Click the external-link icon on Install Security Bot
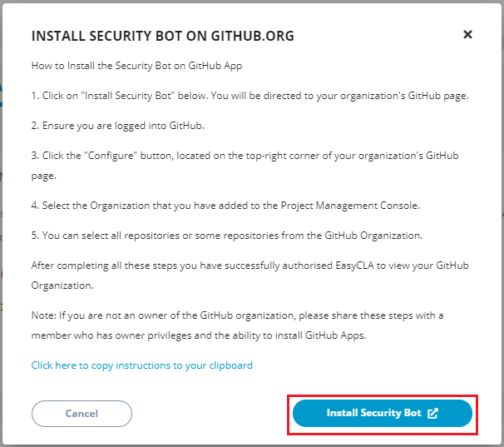Screen dimensions: 504x447 pyautogui.click(x=432, y=413)
